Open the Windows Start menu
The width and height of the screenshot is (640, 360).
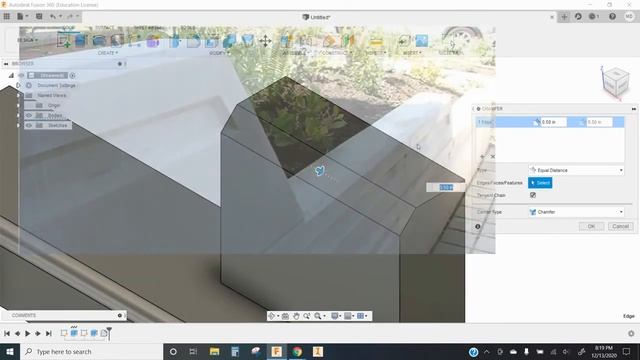[x=10, y=351]
